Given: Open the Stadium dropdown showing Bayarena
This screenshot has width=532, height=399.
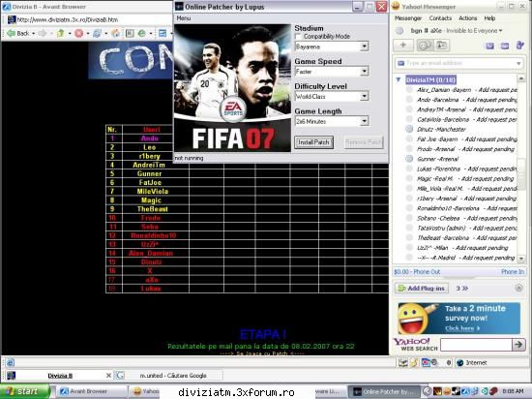Looking at the screenshot, I should 364,46.
